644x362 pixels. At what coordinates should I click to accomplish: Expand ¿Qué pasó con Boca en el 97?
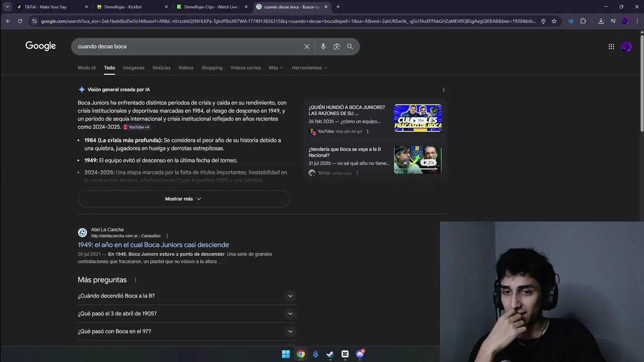(x=187, y=331)
